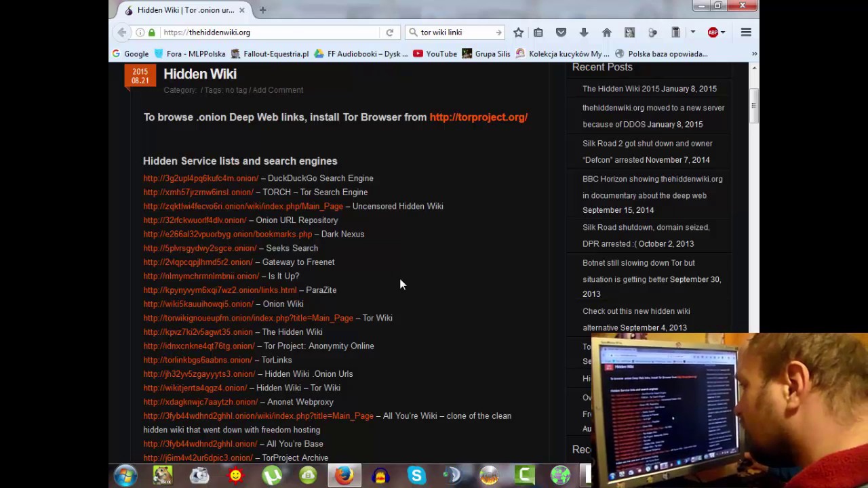Screen dimensions: 868x488
Task: Open the Onion URL Repository onion link
Action: pos(195,220)
